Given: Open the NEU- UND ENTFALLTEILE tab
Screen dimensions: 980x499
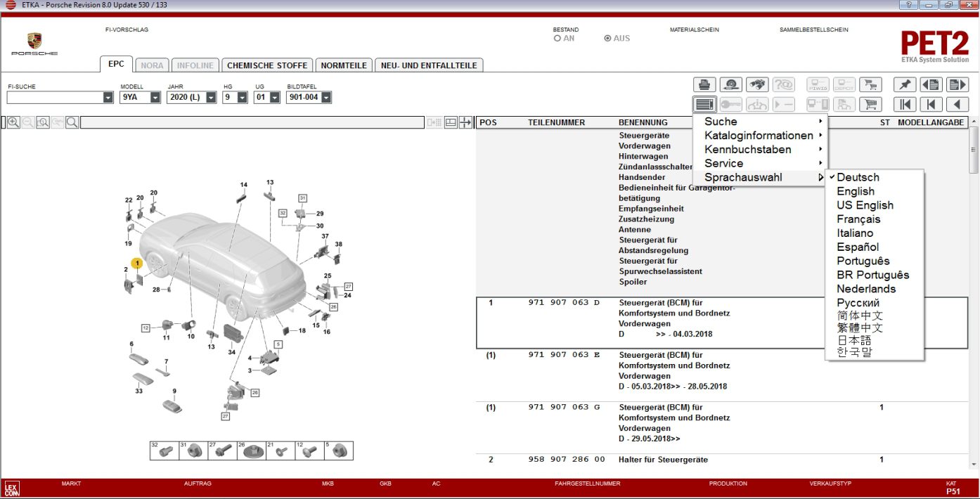Looking at the screenshot, I should [429, 65].
